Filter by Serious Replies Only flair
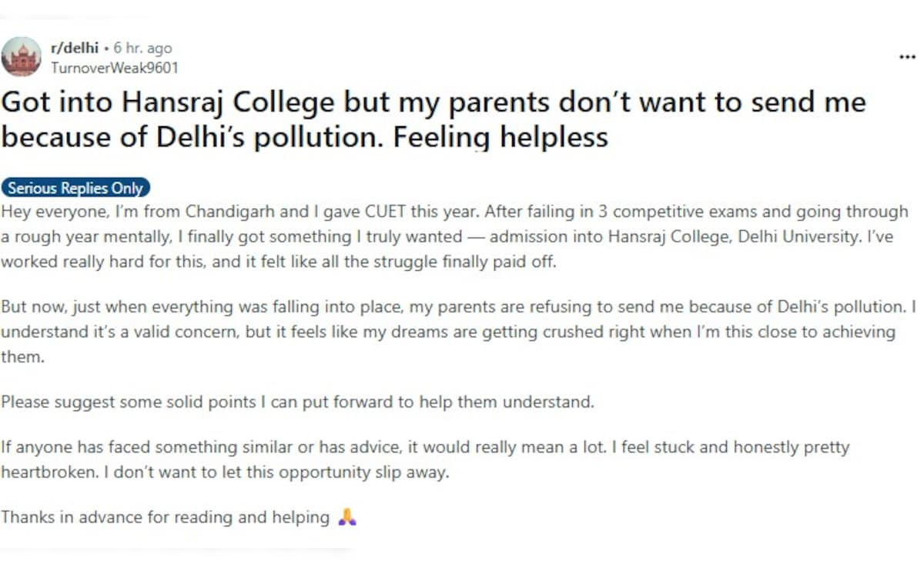Viewport: 924px width, 568px height. (75, 188)
